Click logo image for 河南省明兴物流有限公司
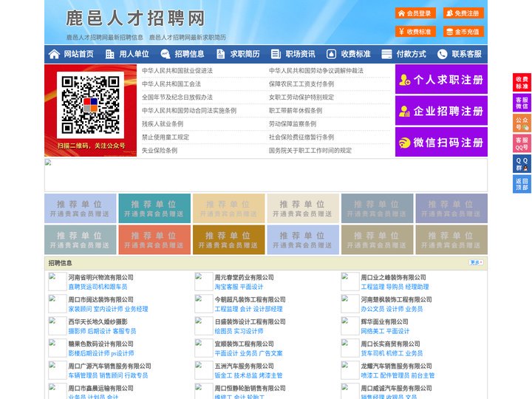The height and width of the screenshot is (399, 532). [58, 282]
